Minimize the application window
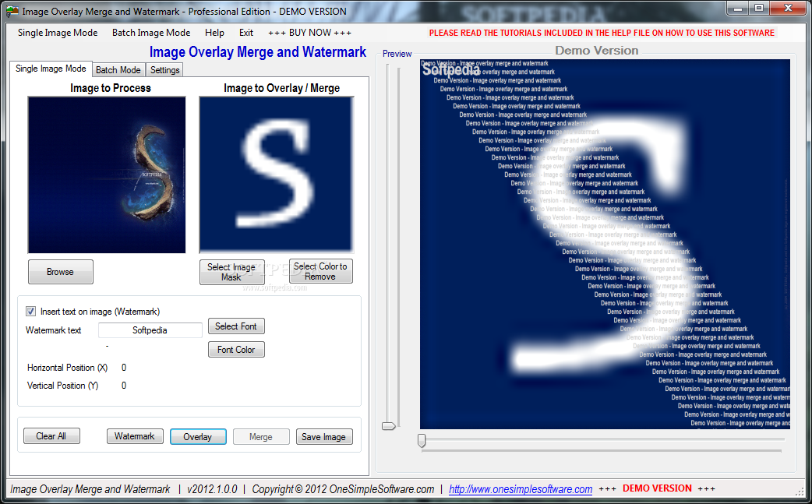This screenshot has height=504, width=812. click(738, 9)
